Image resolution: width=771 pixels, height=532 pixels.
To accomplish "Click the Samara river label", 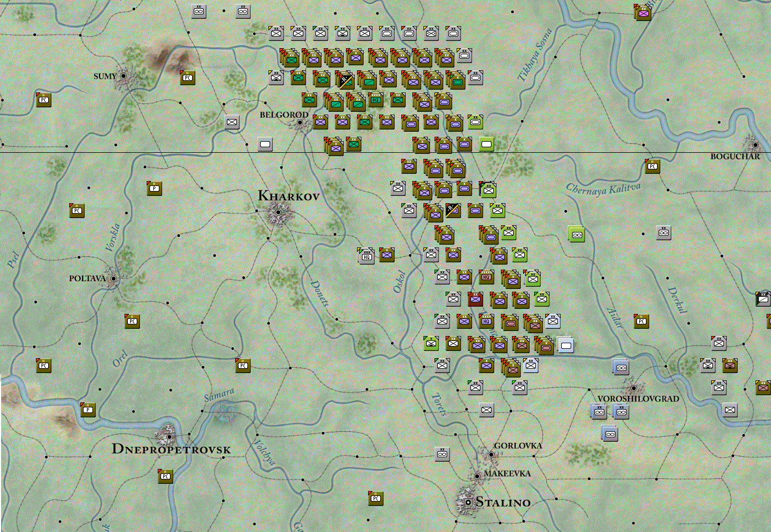I will [x=219, y=395].
